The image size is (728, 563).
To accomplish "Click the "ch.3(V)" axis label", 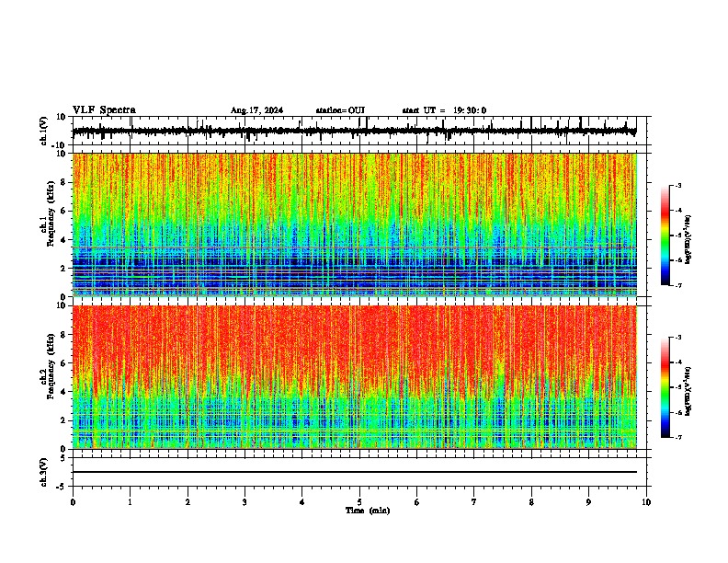I will pos(44,472).
